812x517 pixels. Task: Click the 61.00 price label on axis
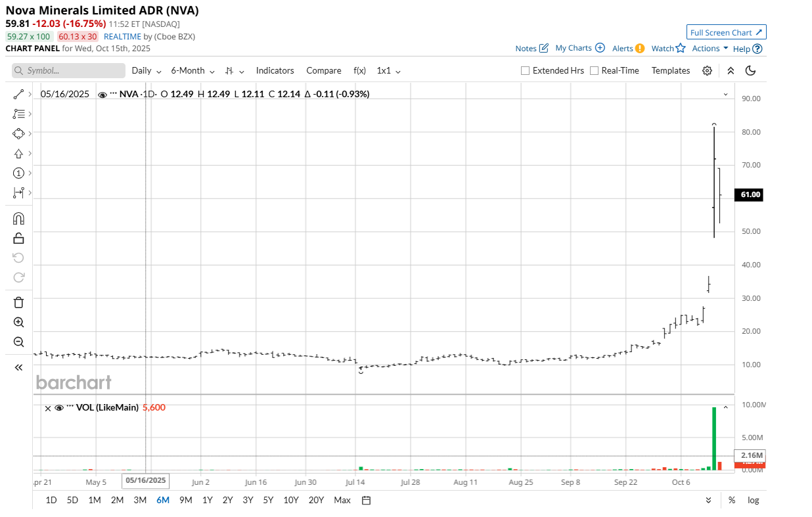tap(750, 194)
